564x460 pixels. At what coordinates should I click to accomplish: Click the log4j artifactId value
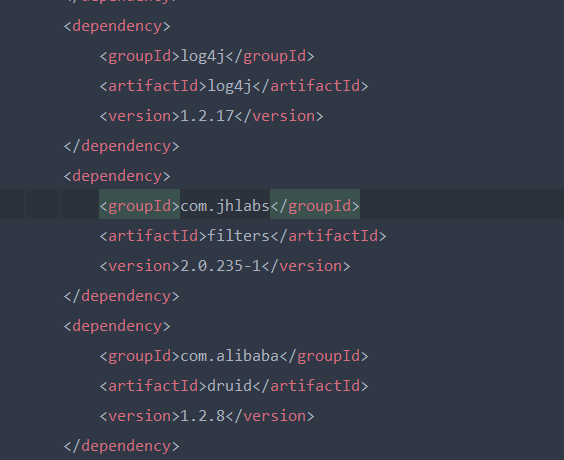[229, 87]
